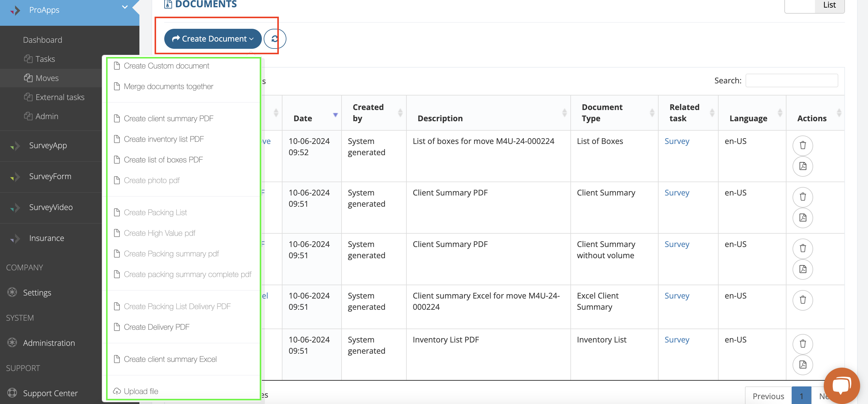This screenshot has width=868, height=404.
Task: Sort table by Document Type column
Action: click(x=614, y=113)
